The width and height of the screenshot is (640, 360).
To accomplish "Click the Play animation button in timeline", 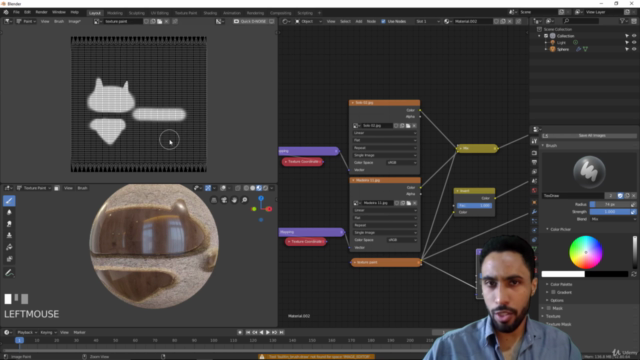I will point(268,333).
